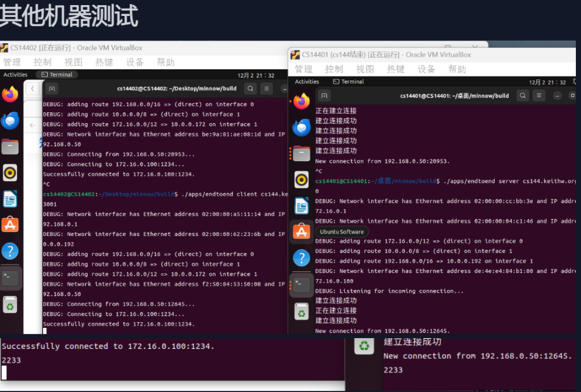The width and height of the screenshot is (581, 392).
Task: Open the 视图 menu in the CS14402 VirtualBox window
Action: tap(73, 62)
